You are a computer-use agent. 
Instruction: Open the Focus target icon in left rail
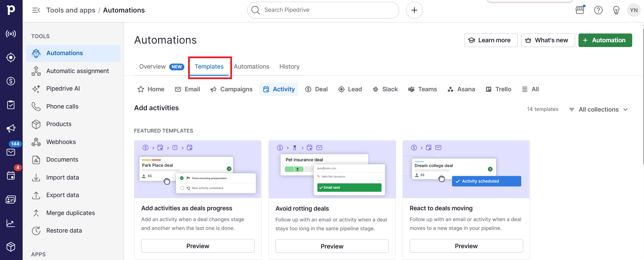point(11,57)
